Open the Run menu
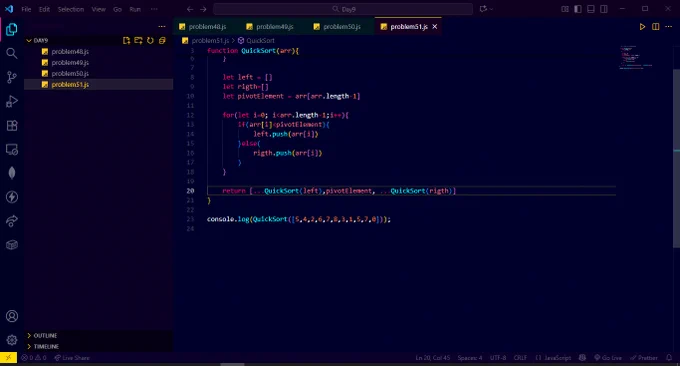The height and width of the screenshot is (366, 680). (135, 9)
